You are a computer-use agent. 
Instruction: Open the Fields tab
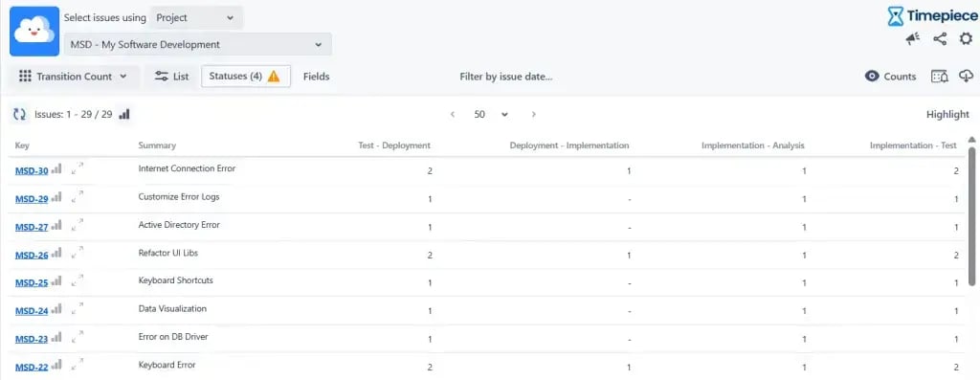pyautogui.click(x=316, y=77)
